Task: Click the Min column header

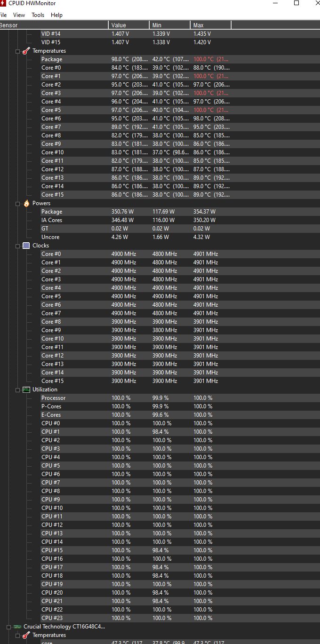Action: [x=169, y=25]
